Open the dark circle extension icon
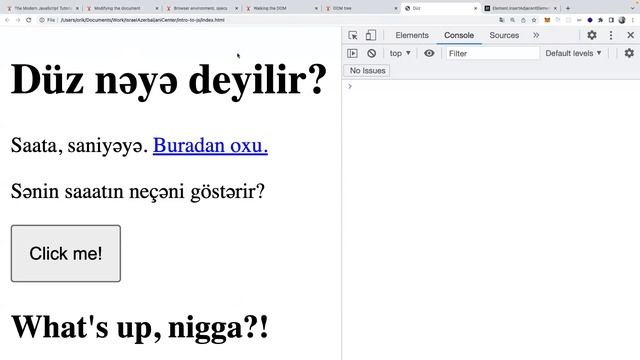 tap(590, 20)
